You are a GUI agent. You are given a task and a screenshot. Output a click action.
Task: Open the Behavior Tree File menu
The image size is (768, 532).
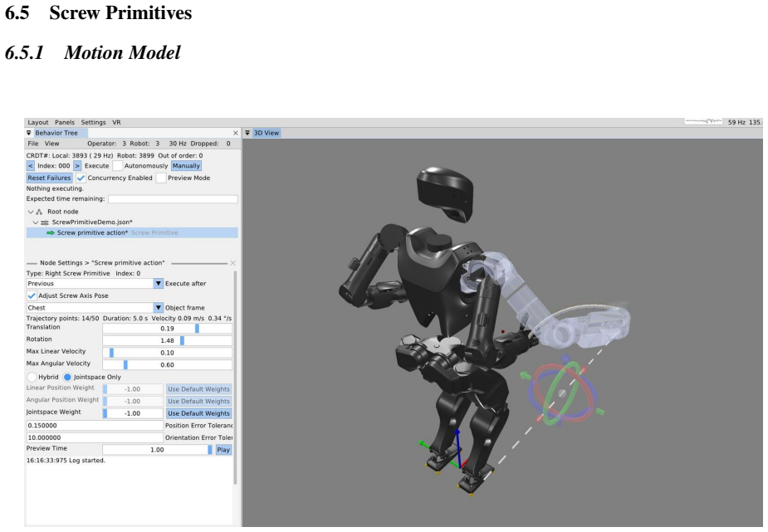[x=33, y=144]
